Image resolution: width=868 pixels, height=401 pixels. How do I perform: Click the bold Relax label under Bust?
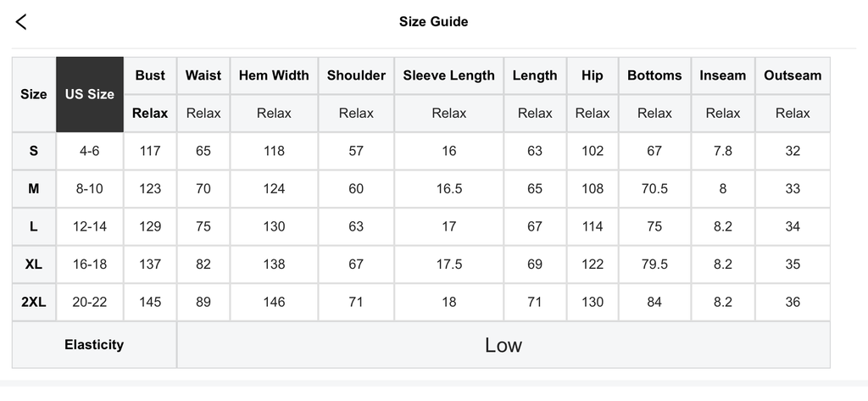coord(150,113)
